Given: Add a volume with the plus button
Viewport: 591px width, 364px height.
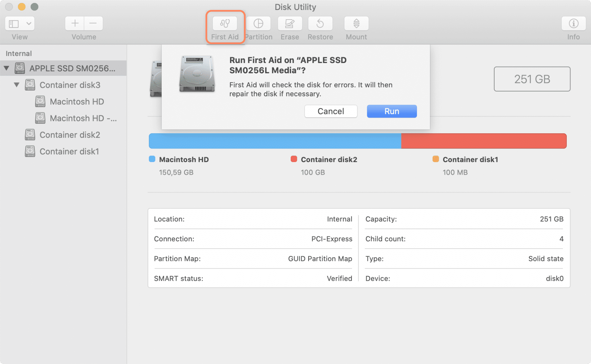Looking at the screenshot, I should coord(74,23).
